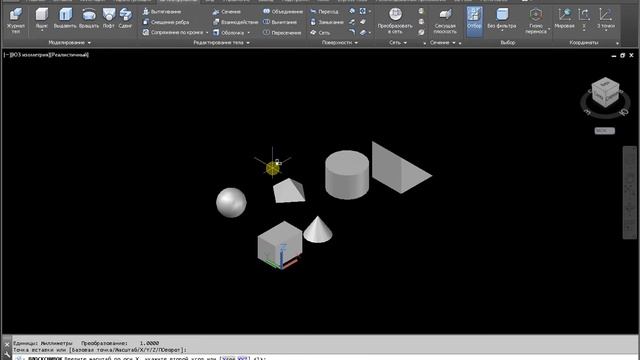
Task: Open the Сопряжение по кромке dropdown arrow
Action: 207,33
